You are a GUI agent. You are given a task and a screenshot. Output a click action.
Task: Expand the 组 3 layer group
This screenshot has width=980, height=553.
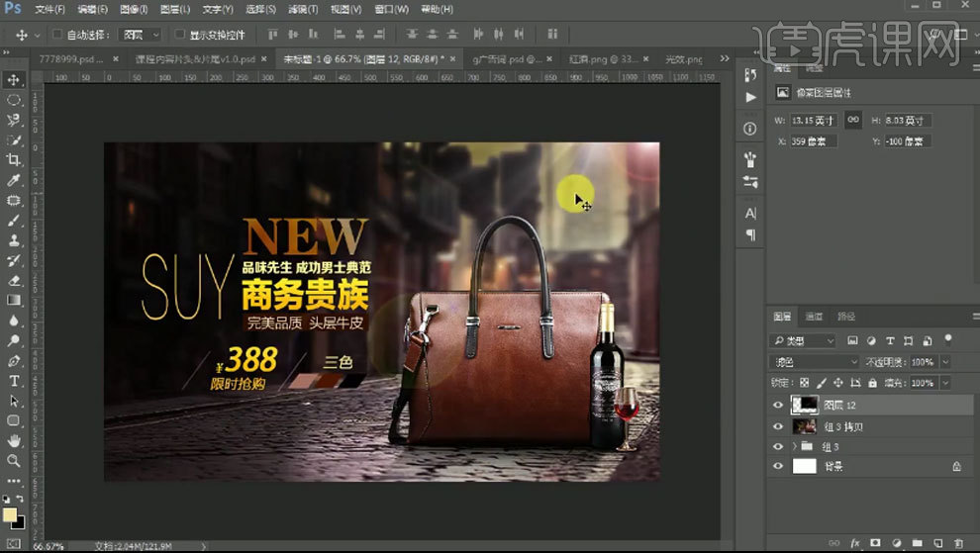point(794,446)
